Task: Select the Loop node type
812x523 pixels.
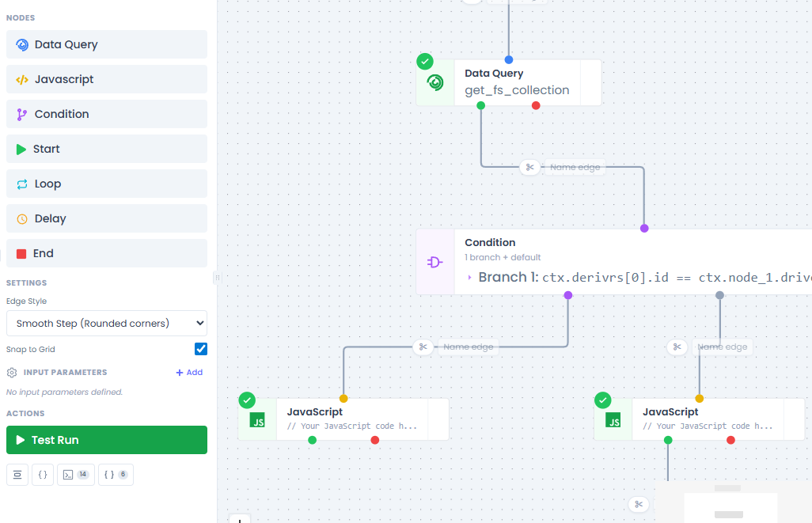Action: (107, 184)
